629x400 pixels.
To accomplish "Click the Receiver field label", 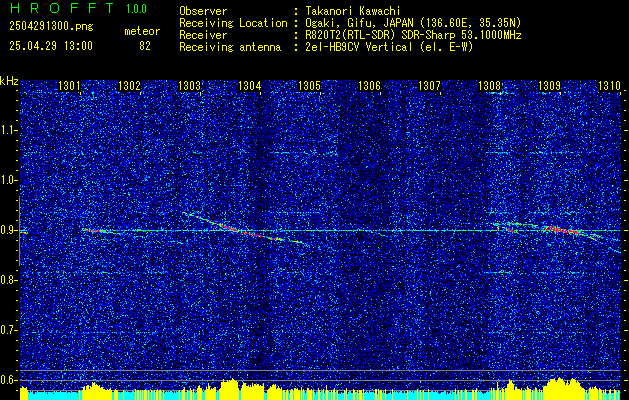I will (x=203, y=35).
